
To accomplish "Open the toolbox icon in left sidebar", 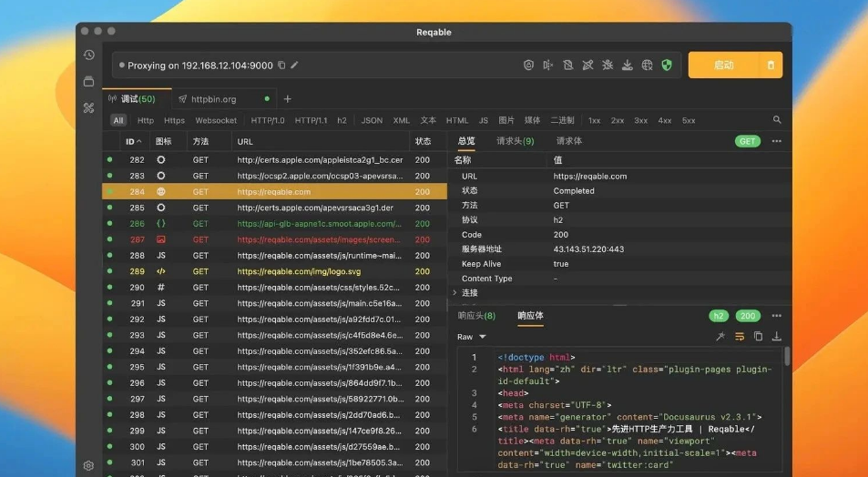I will tap(88, 108).
